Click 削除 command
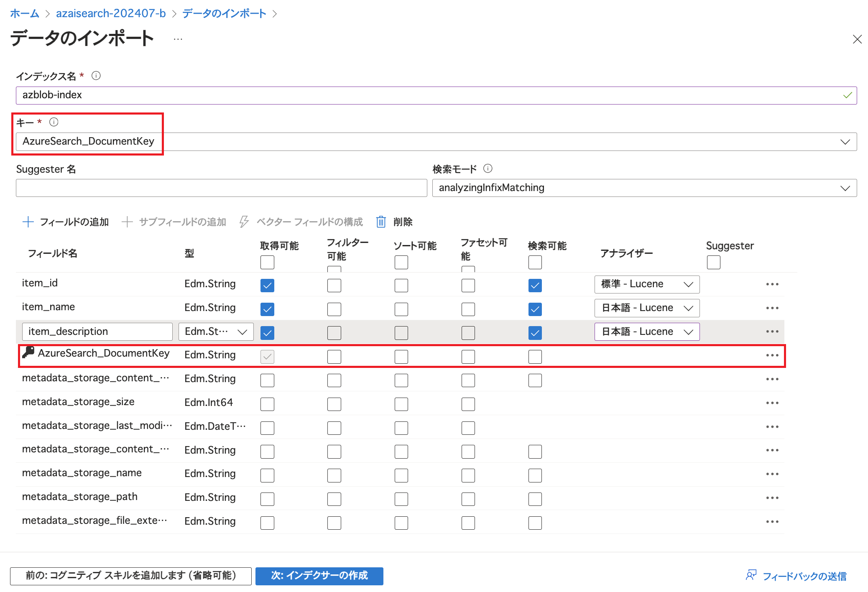This screenshot has height=592, width=868. 394,222
